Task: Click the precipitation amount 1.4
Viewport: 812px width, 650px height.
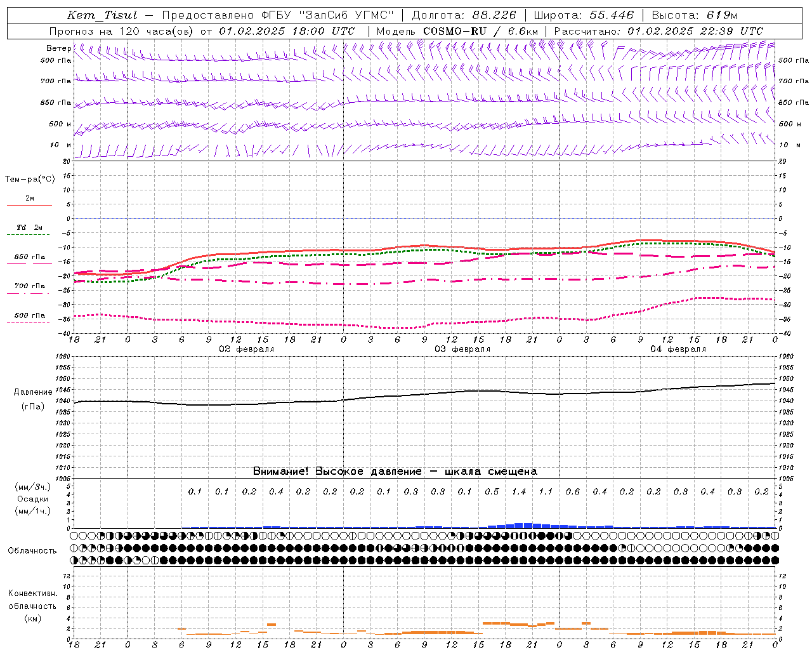Action: (x=519, y=492)
